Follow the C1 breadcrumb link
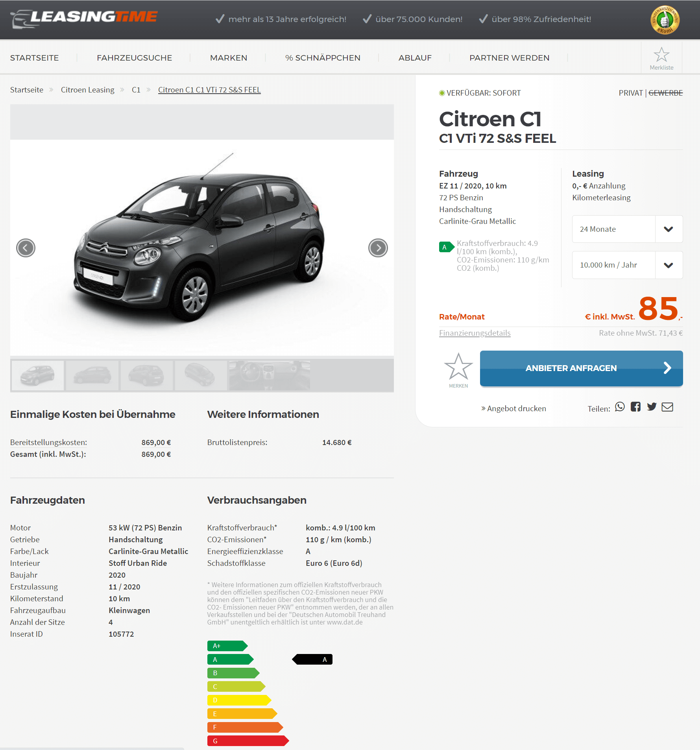The width and height of the screenshot is (700, 750). pyautogui.click(x=136, y=90)
